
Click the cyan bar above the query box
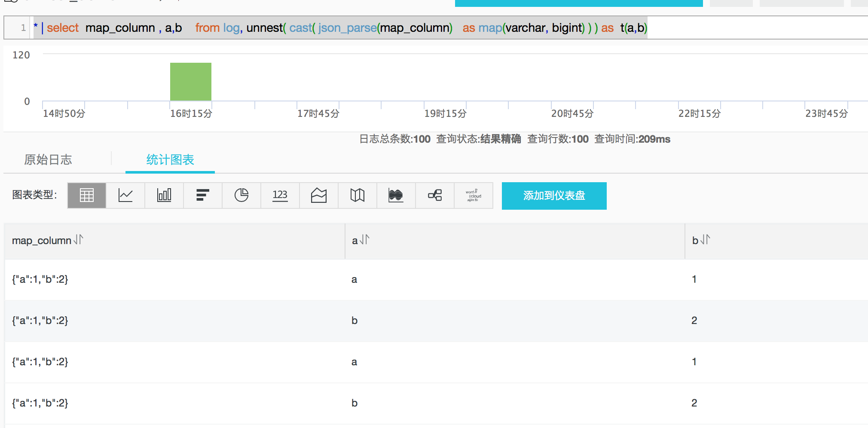[579, 3]
